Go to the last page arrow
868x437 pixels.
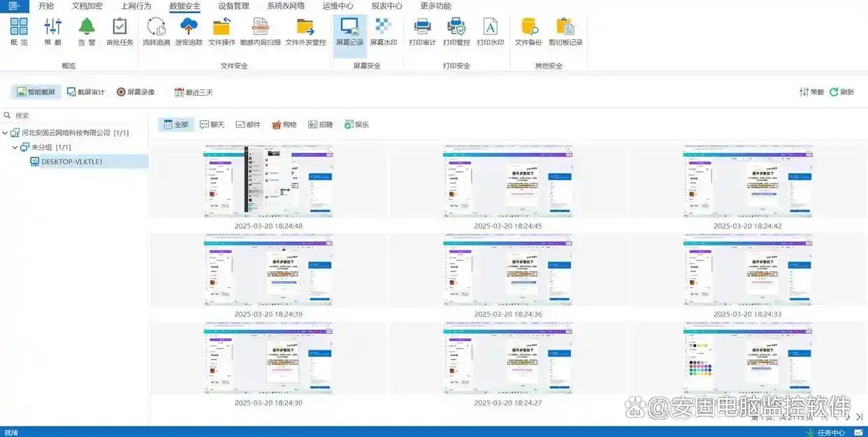tap(859, 417)
